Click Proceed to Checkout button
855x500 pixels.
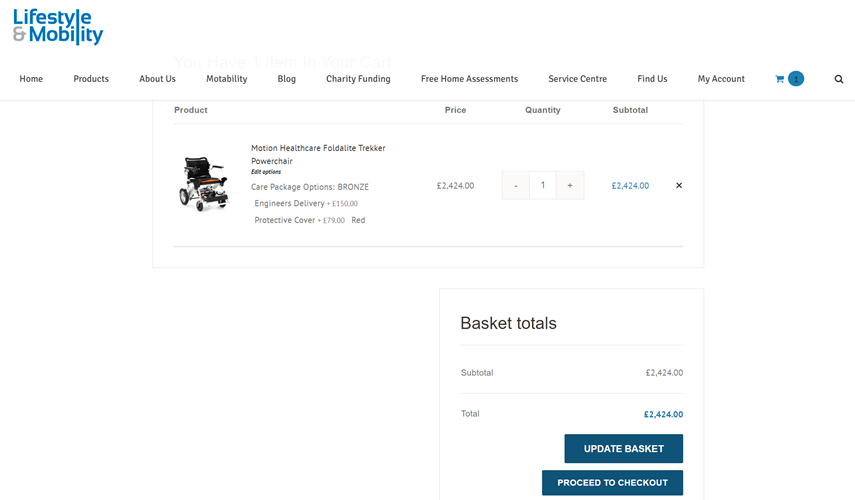click(x=612, y=483)
